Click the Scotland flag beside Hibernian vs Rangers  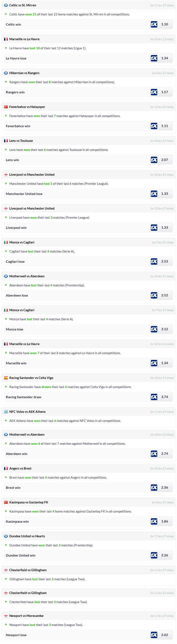[6, 73]
